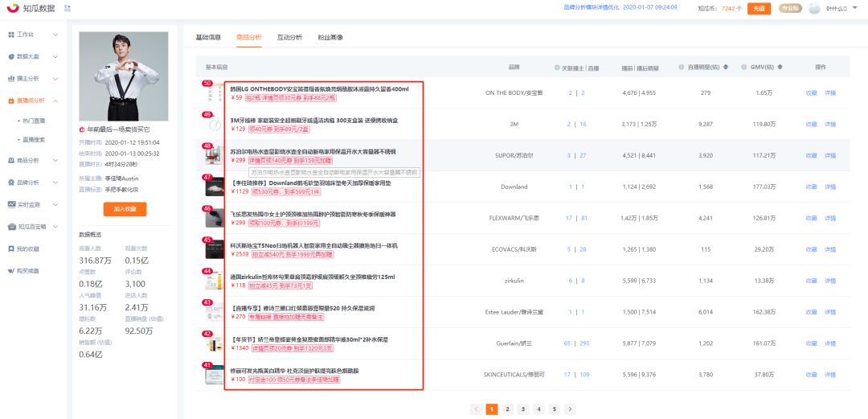This screenshot has width=868, height=419.
Task: Collapse the sidebar with the menu fold icon
Action: point(68,8)
